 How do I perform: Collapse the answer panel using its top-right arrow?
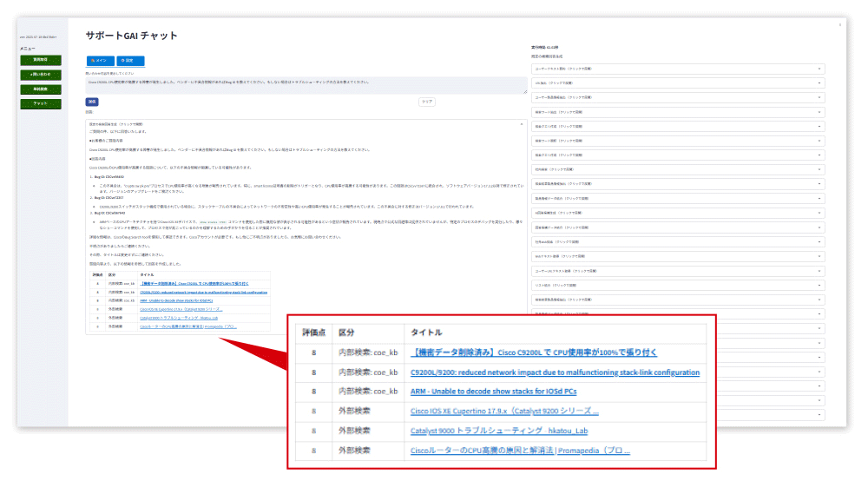pyautogui.click(x=521, y=125)
